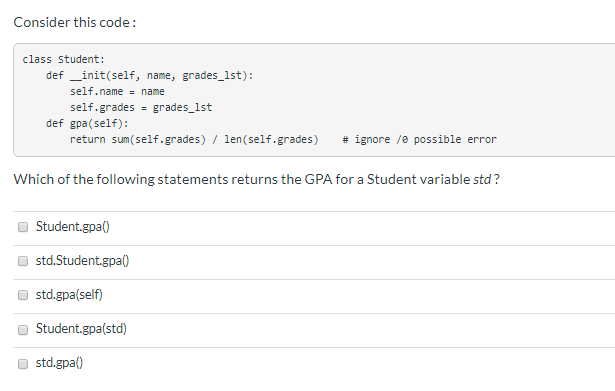Pick the Student.gpa(std) answer text
The image size is (615, 391).
pos(81,329)
